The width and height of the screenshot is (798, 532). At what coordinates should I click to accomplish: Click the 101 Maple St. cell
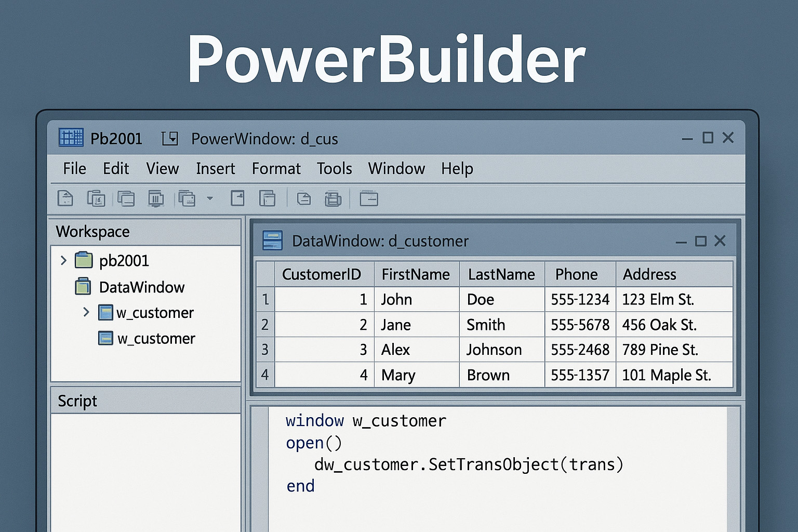click(x=674, y=375)
